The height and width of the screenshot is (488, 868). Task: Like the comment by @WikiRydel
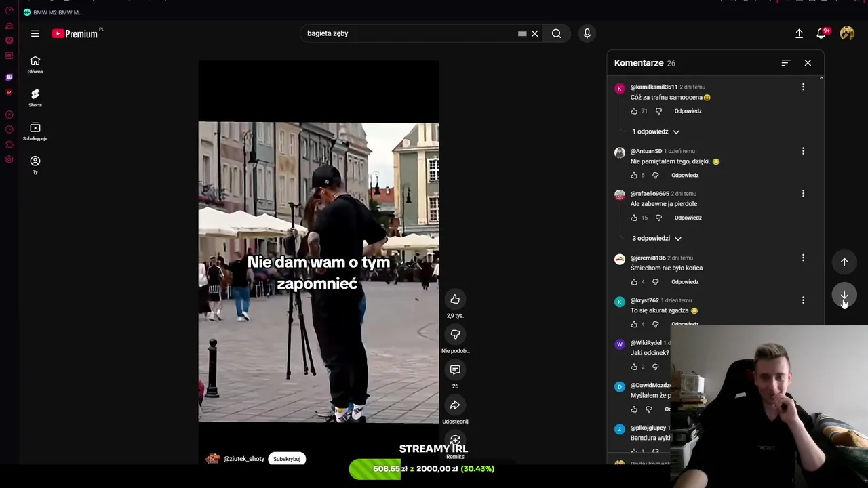pyautogui.click(x=635, y=367)
